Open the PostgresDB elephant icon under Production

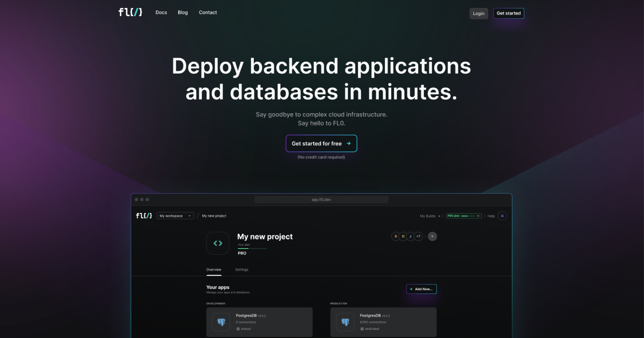point(345,322)
